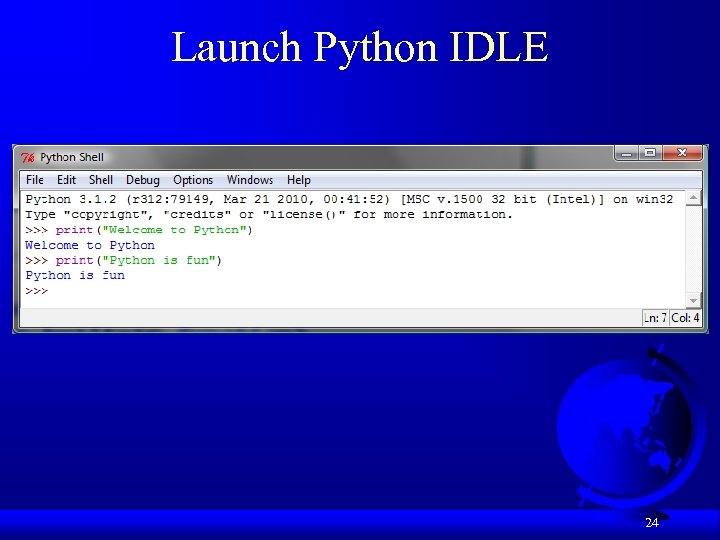Open the Help menu
This screenshot has width=720, height=540.
(298, 180)
